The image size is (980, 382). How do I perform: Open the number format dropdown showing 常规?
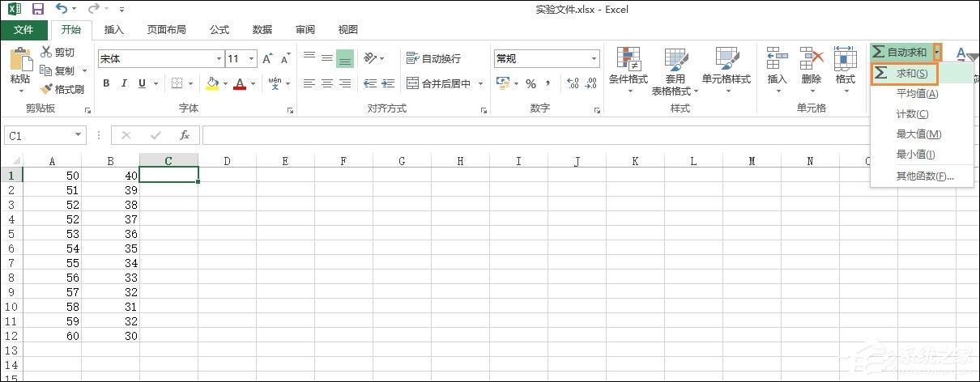coord(594,59)
